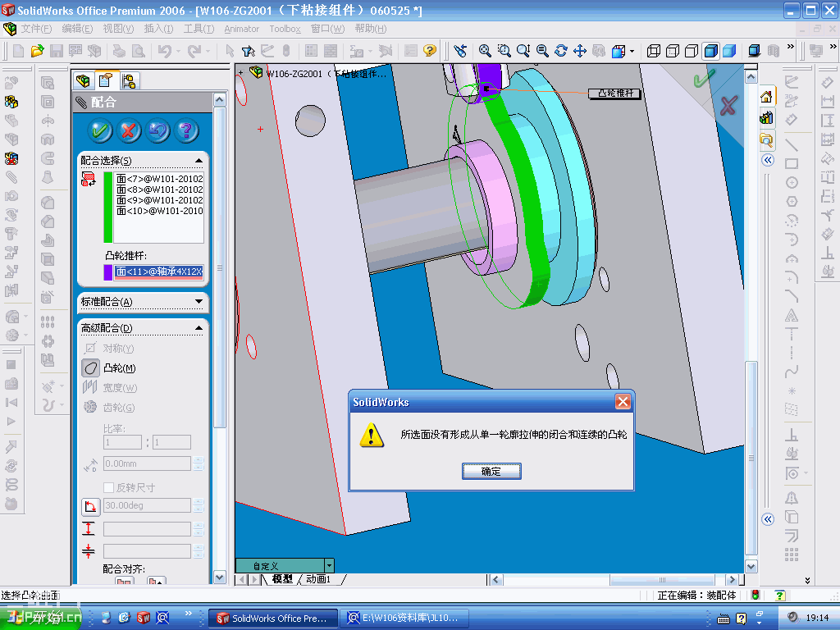Viewport: 840px width, 630px height.
Task: Collapse the Mate Selections section
Action: pos(199,161)
